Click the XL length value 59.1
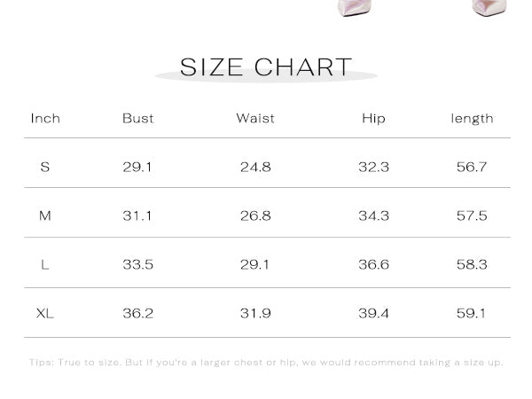Screen dimensions: 532x399 pyautogui.click(x=471, y=313)
